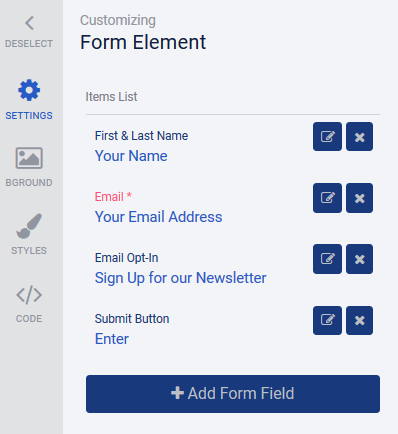The height and width of the screenshot is (434, 398).
Task: Select the 'Your Name' placeholder text
Action: click(131, 156)
